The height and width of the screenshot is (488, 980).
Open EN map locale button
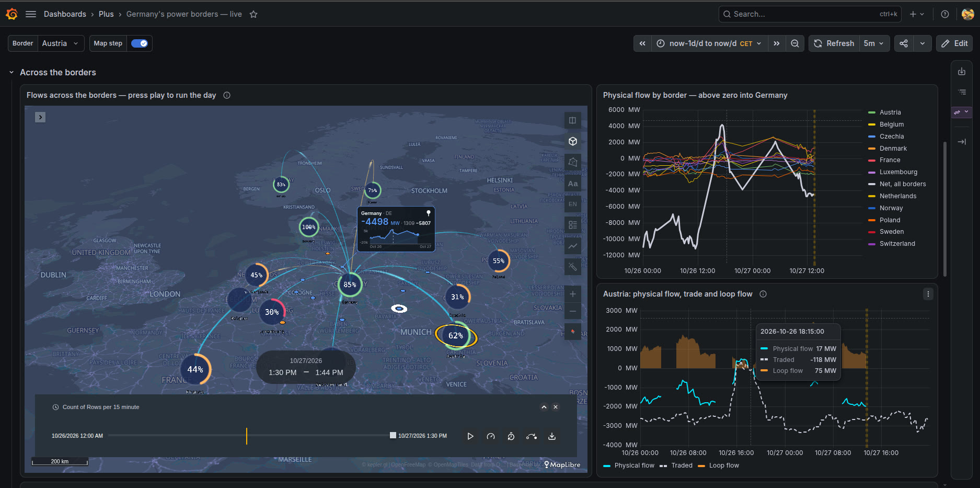point(573,204)
